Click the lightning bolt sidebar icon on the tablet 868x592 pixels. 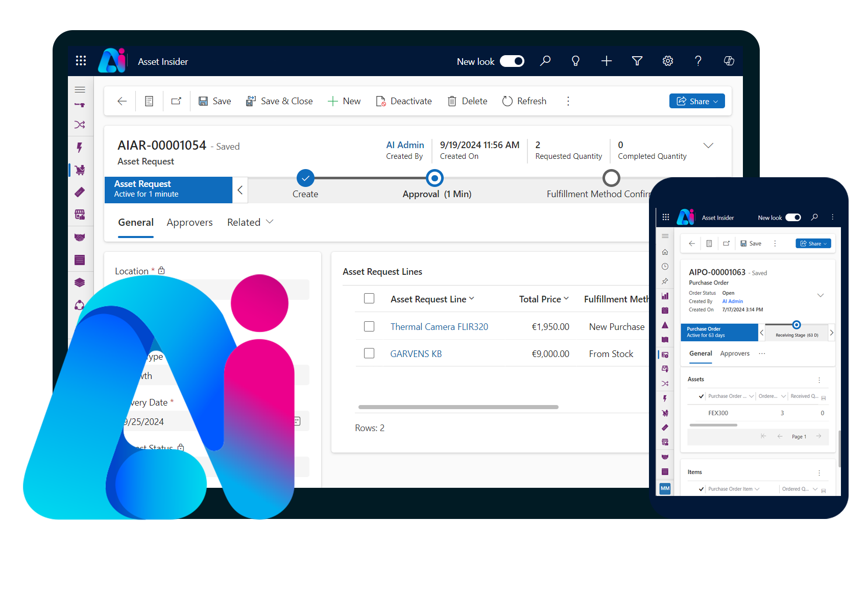tap(80, 148)
